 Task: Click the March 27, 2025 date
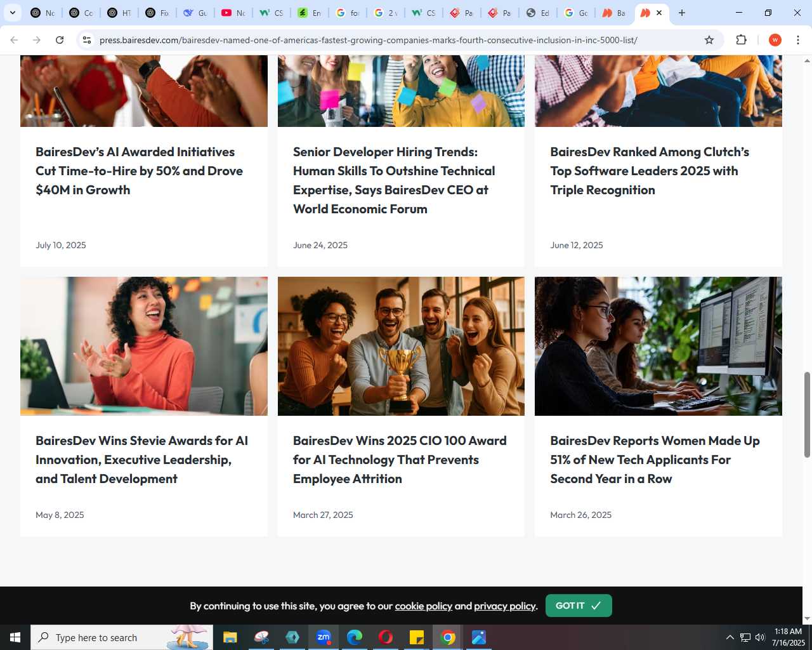click(323, 515)
